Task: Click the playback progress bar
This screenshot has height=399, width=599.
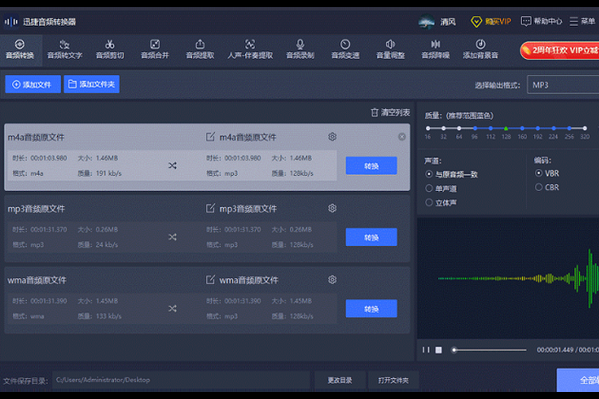Action: click(x=489, y=350)
